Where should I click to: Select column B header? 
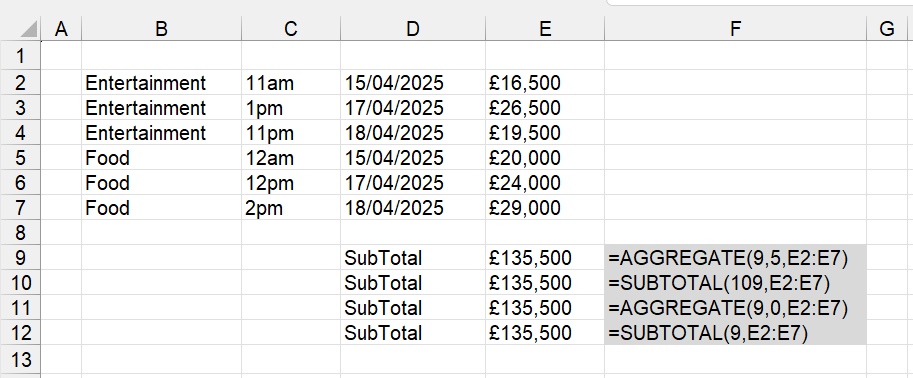(x=161, y=28)
